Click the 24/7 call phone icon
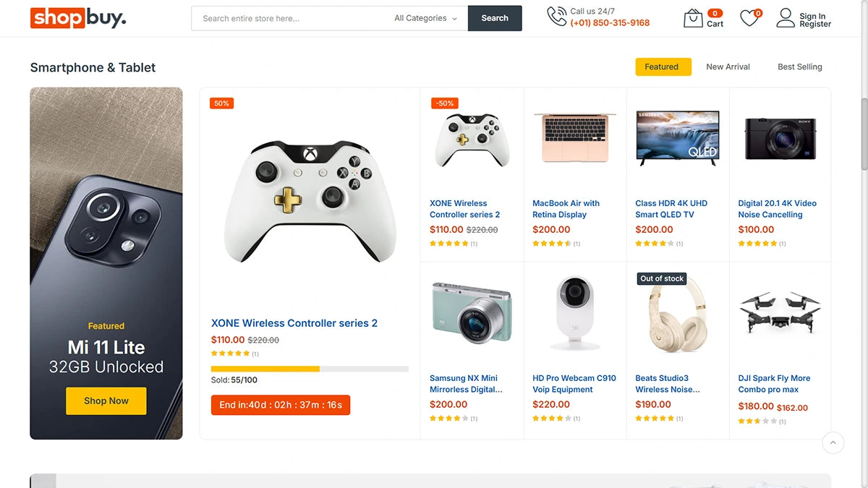This screenshot has height=488, width=868. click(556, 16)
